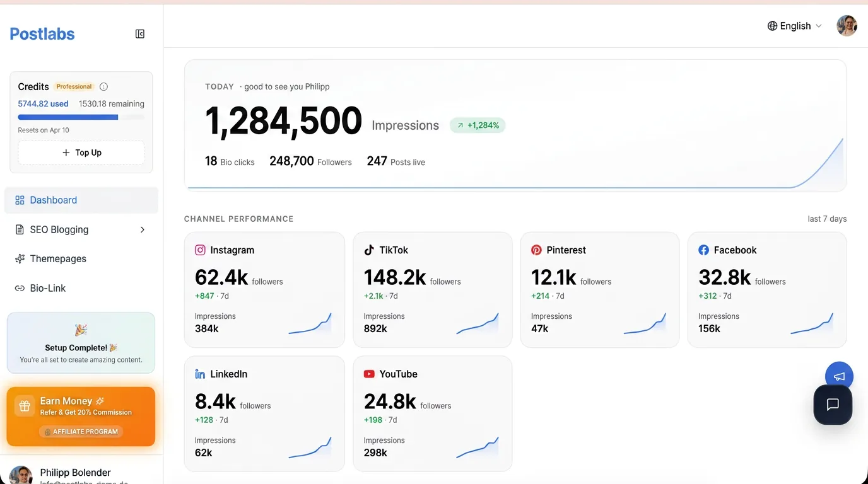Image resolution: width=868 pixels, height=484 pixels.
Task: Click the LinkedIn 8.4k followers value
Action: click(215, 401)
